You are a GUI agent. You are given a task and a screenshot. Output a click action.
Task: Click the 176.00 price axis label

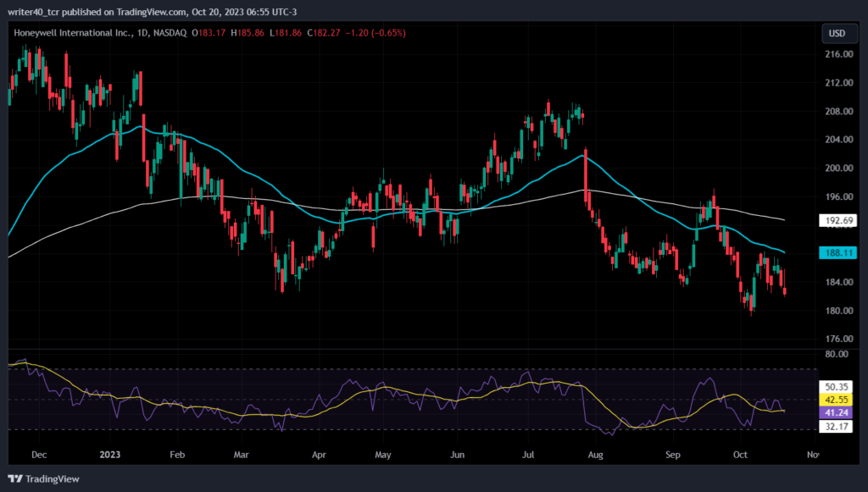838,339
